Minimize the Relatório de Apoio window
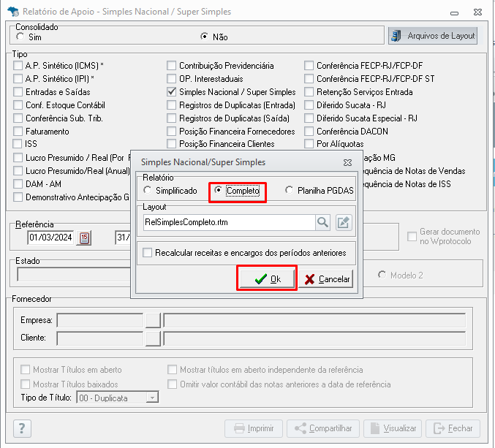495x448 pixels. pyautogui.click(x=454, y=13)
